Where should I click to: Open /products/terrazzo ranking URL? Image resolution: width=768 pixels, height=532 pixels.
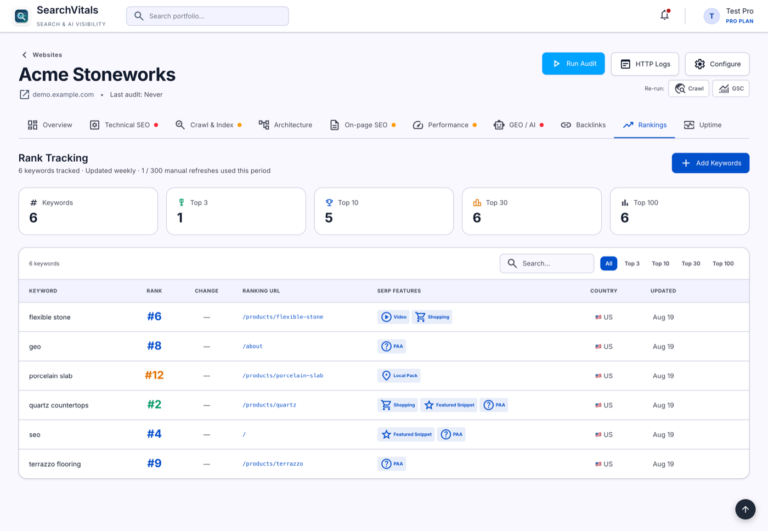(x=273, y=464)
